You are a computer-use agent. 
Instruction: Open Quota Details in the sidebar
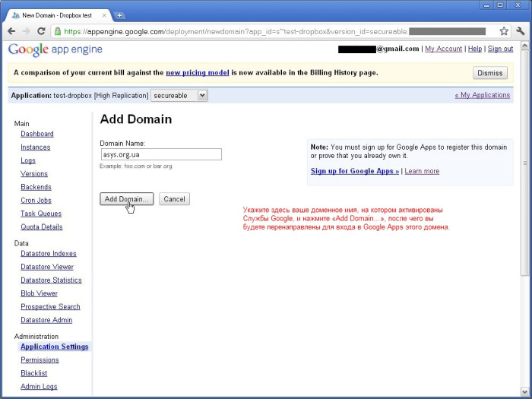(x=41, y=226)
